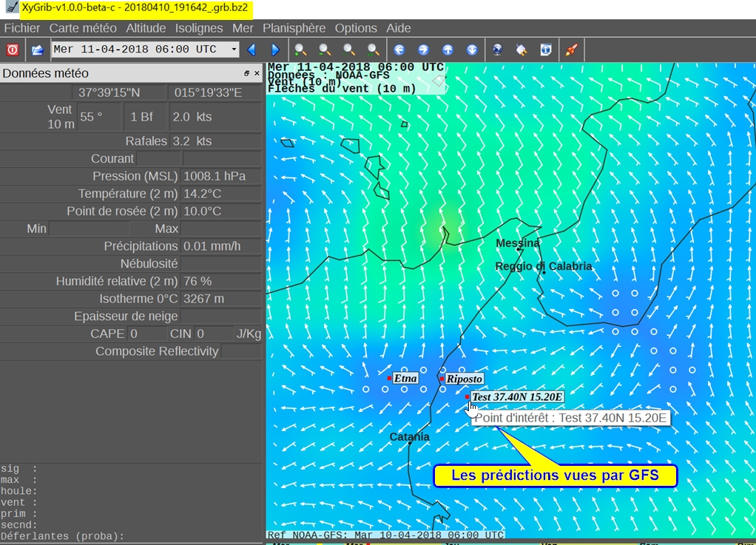756x545 pixels.
Task: Click the Déferlantes (proba) line
Action: tap(62, 536)
